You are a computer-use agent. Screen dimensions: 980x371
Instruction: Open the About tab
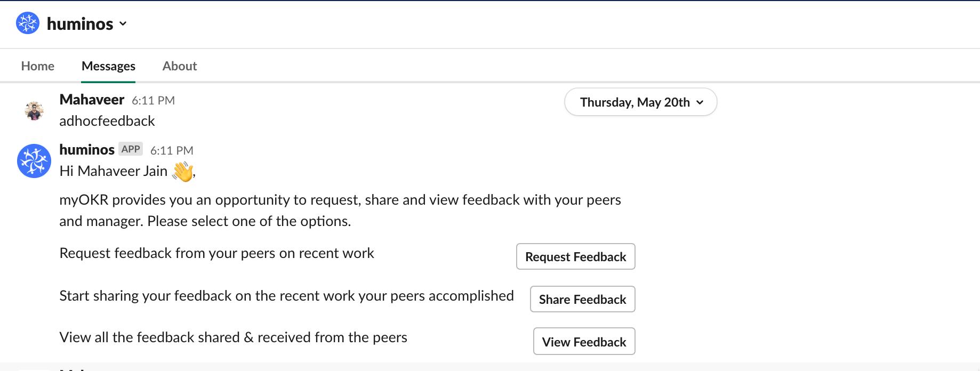pos(180,66)
